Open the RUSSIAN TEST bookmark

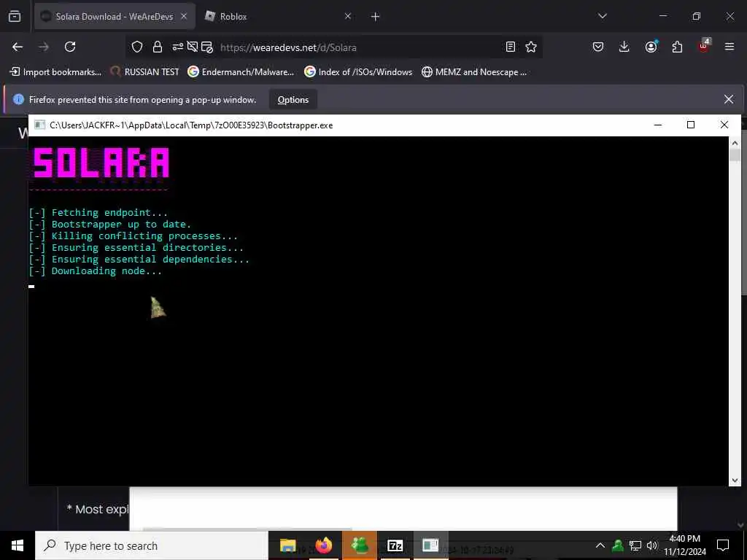pyautogui.click(x=144, y=72)
